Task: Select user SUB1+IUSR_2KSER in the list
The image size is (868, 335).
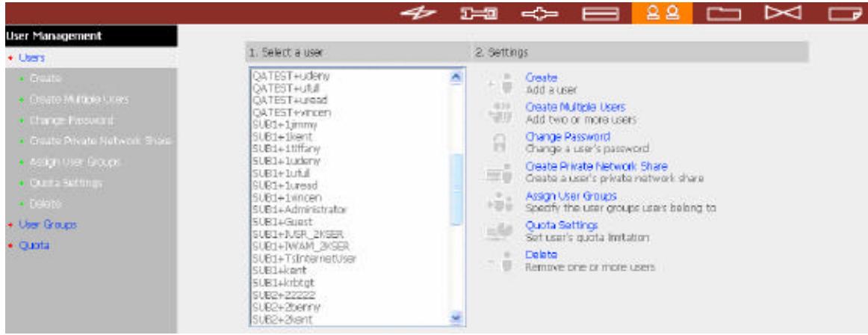Action: click(x=298, y=234)
